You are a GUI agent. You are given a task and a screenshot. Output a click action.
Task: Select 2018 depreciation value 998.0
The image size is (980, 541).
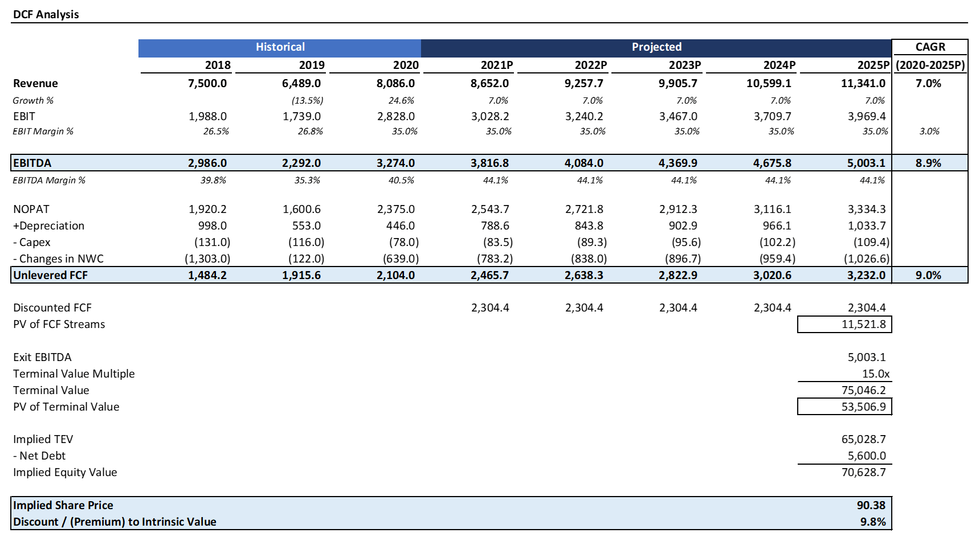[213, 226]
